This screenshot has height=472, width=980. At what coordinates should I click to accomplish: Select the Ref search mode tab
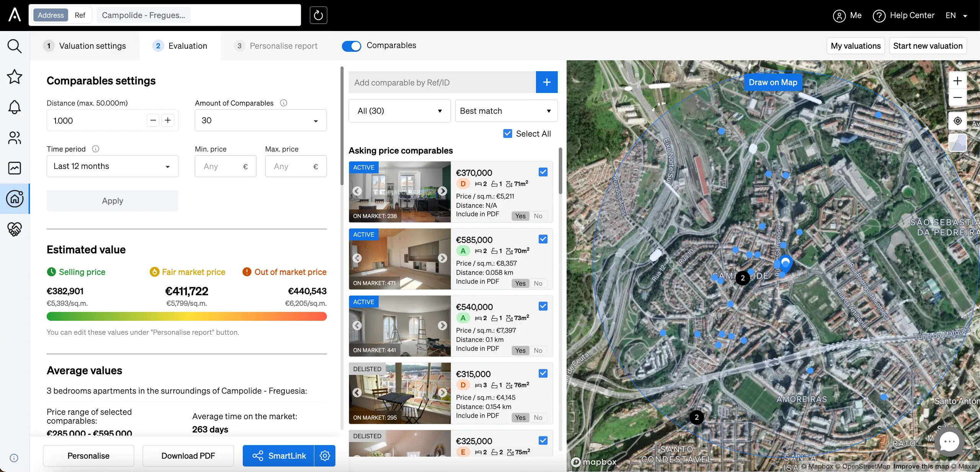point(80,15)
